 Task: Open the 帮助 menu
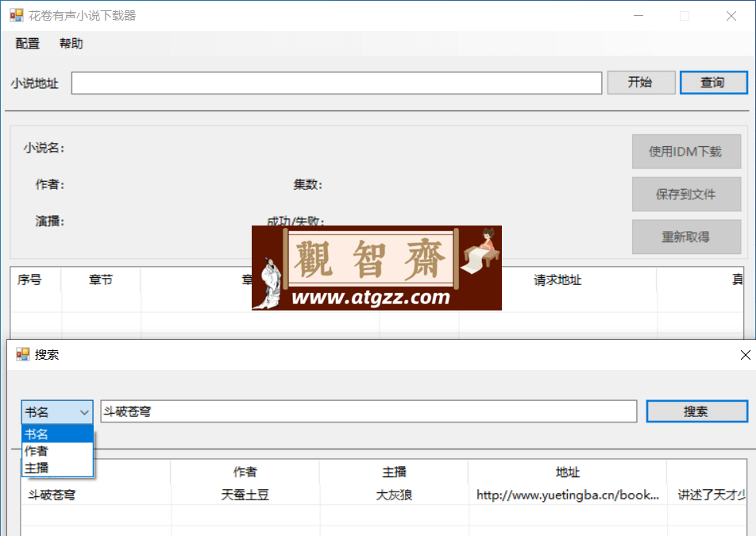point(71,44)
